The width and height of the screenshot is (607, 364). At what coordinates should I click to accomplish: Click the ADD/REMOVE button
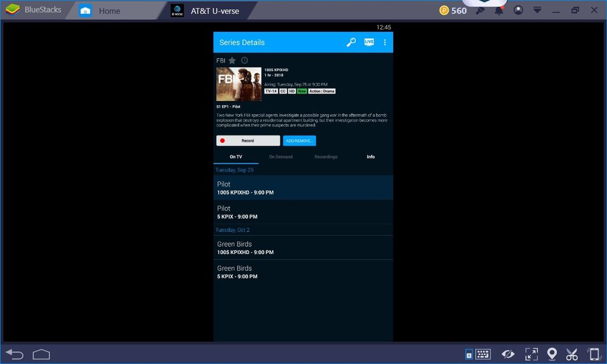[299, 140]
